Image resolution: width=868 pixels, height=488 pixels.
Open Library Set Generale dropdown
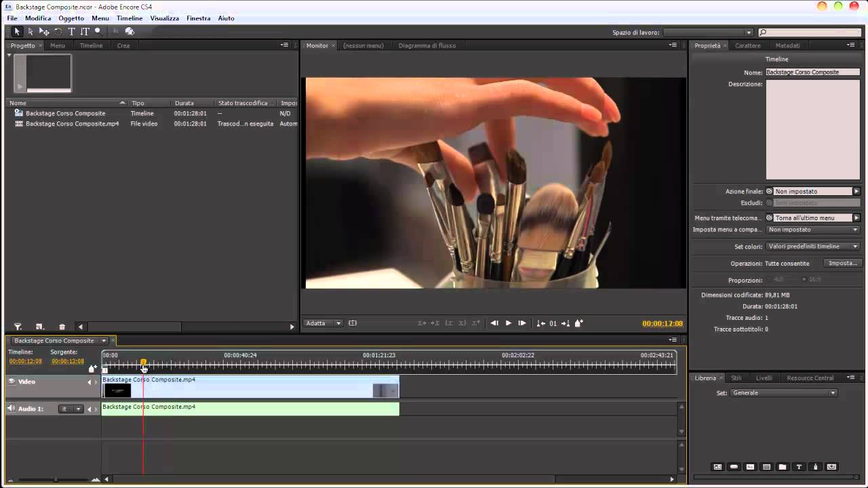pyautogui.click(x=784, y=393)
